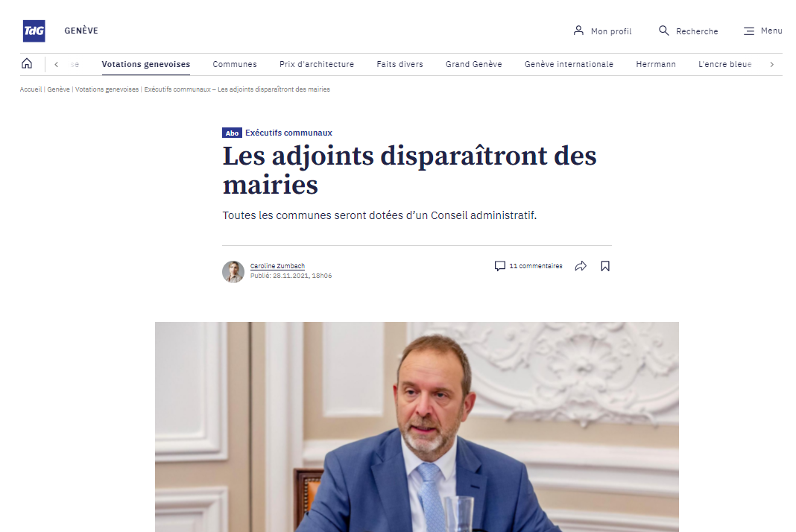Open the Exécutifs communaux topic link
This screenshot has height=532, width=796.
coord(289,133)
